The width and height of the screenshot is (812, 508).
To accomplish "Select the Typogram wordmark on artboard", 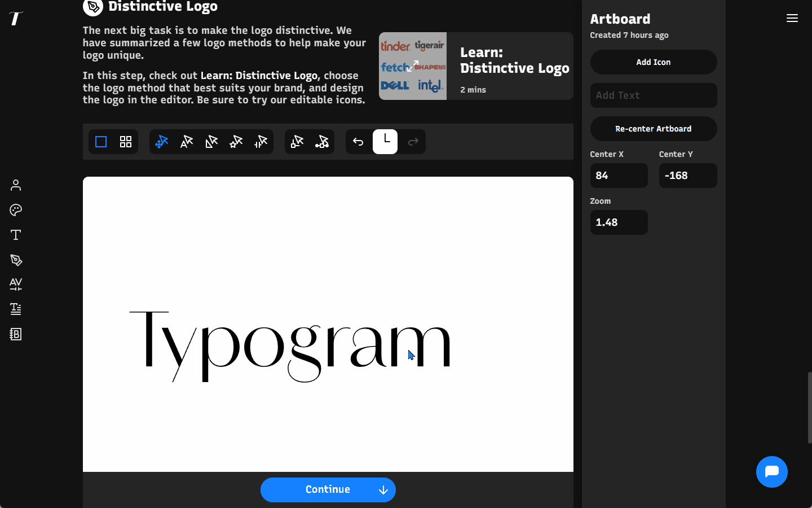I will coord(290,346).
